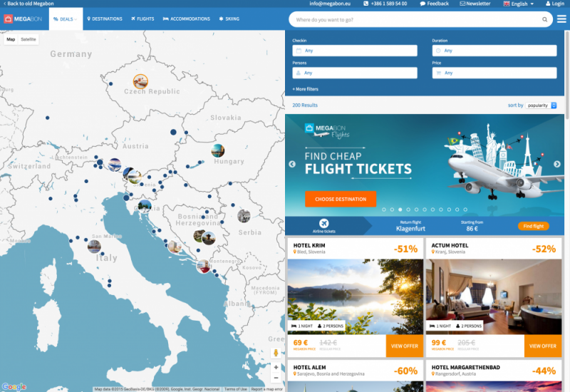This screenshot has height=392, width=570.
Task: Click the results list vertical scrollbar
Action: (567, 75)
